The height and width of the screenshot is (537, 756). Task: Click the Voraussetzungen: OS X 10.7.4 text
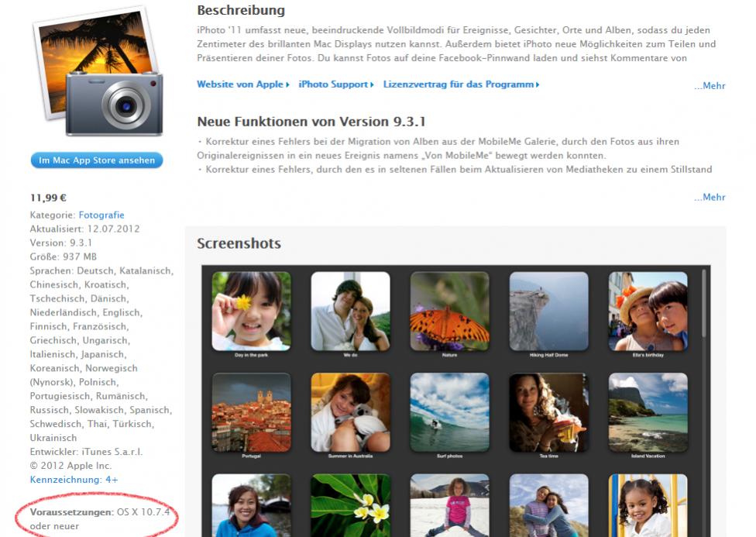point(100,512)
